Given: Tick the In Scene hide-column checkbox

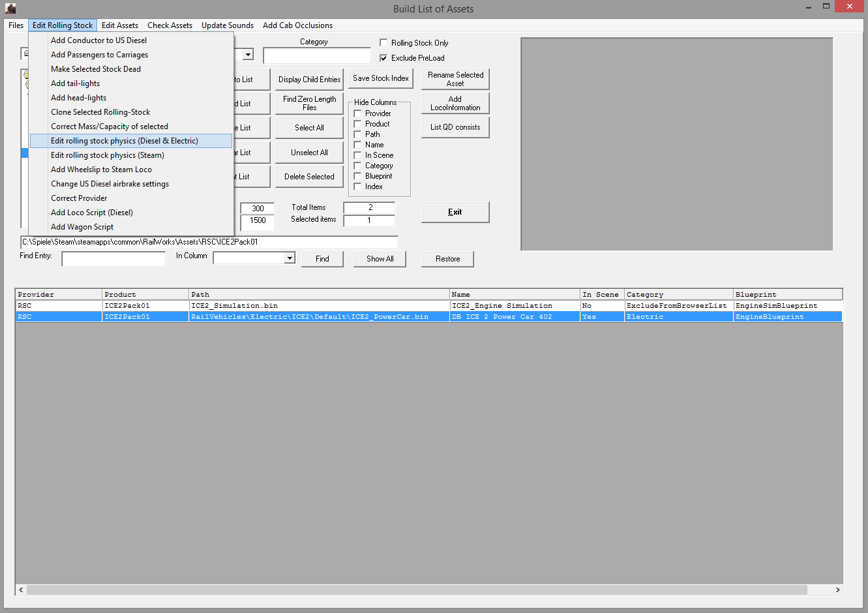Looking at the screenshot, I should point(357,155).
